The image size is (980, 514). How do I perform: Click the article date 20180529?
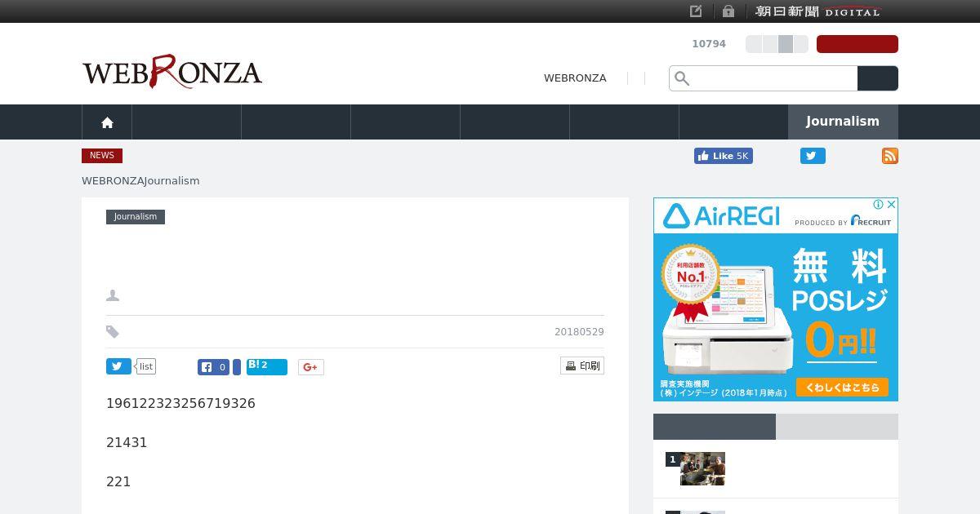tap(579, 332)
